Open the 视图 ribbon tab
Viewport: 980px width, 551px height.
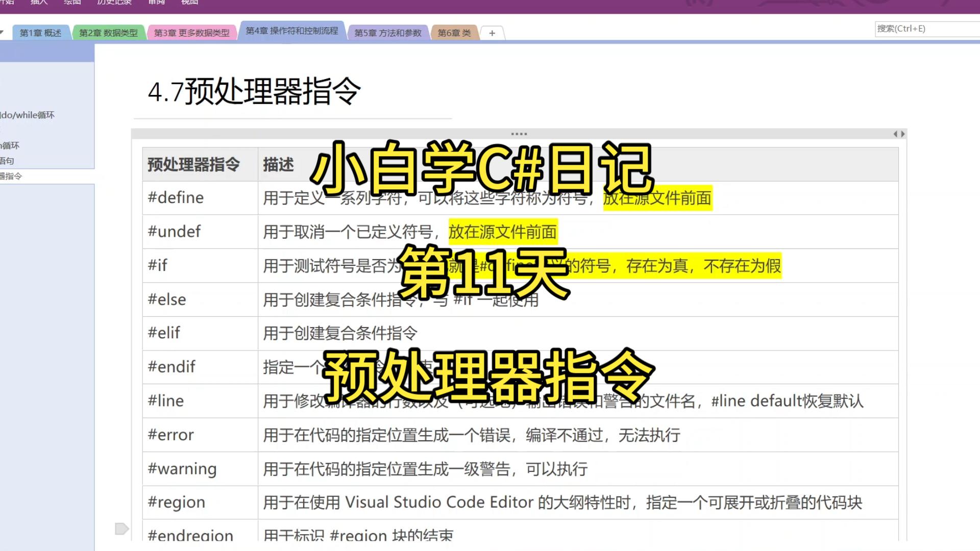189,3
